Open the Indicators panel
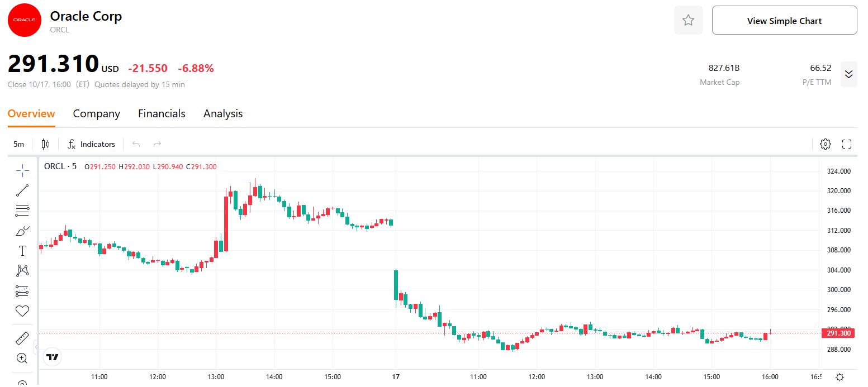This screenshot has width=868, height=387. click(91, 144)
